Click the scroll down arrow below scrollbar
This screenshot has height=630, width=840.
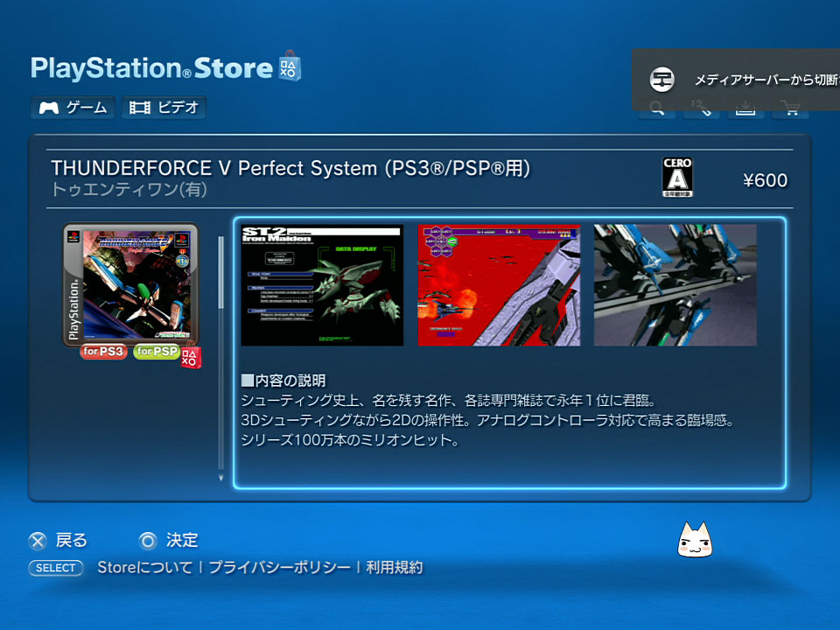tap(220, 478)
